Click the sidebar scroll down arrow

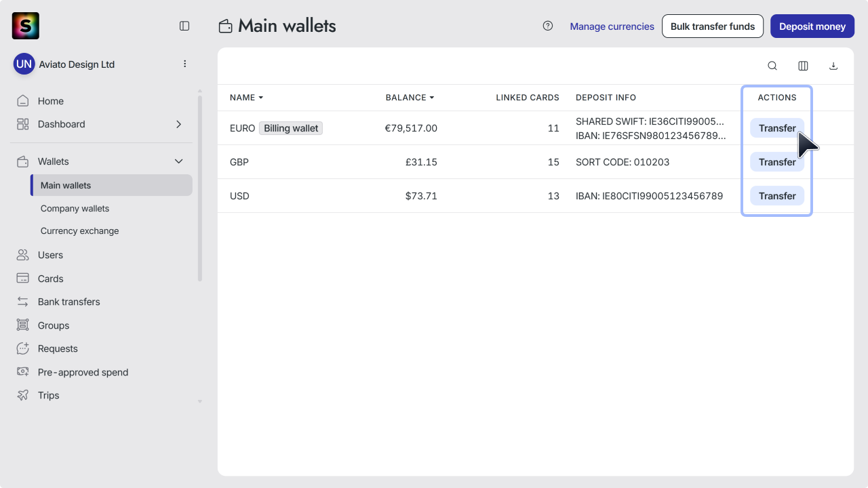point(199,401)
